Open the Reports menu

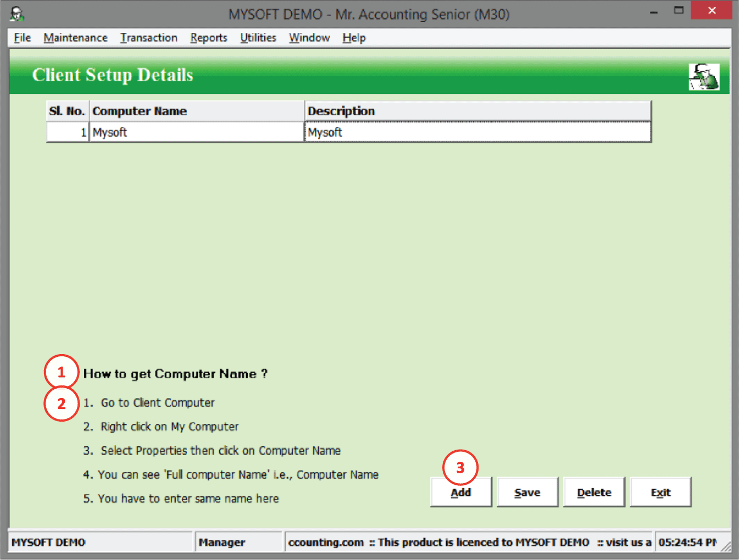[x=209, y=38]
